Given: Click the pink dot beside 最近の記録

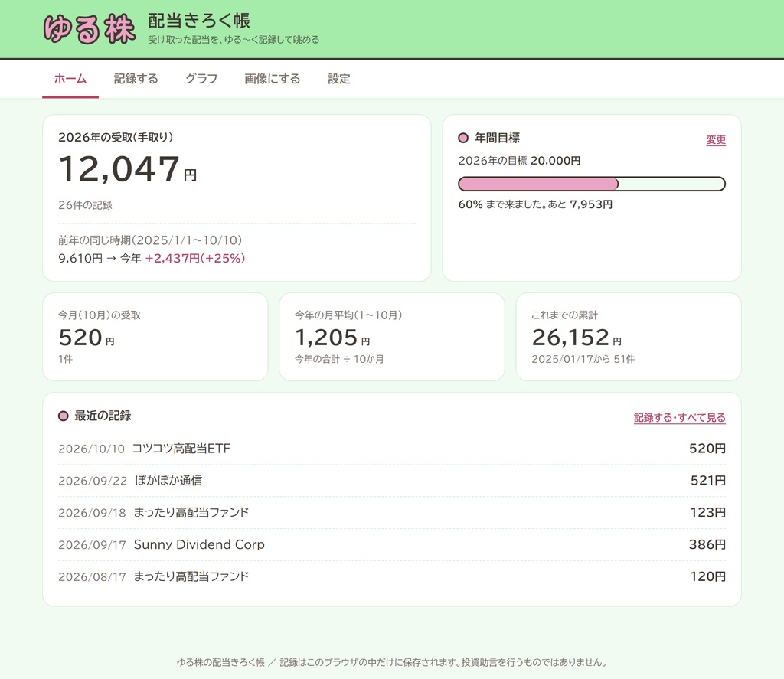Looking at the screenshot, I should 63,416.
